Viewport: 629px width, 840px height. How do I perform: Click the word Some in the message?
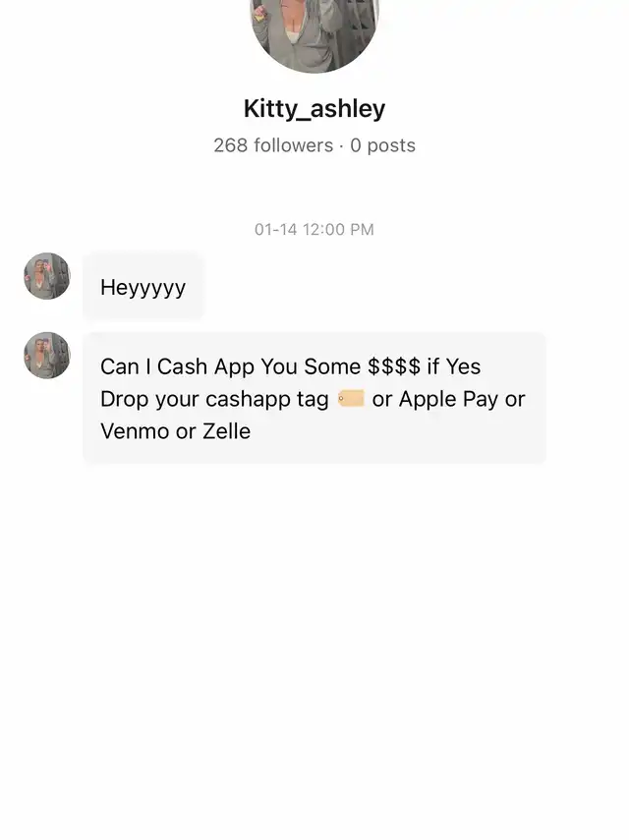[332, 366]
